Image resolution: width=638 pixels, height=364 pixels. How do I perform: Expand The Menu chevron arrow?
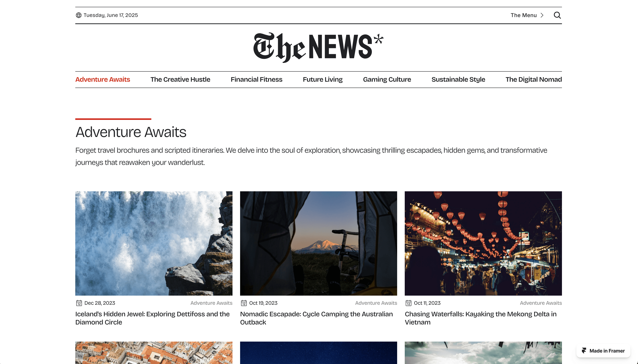click(x=542, y=15)
